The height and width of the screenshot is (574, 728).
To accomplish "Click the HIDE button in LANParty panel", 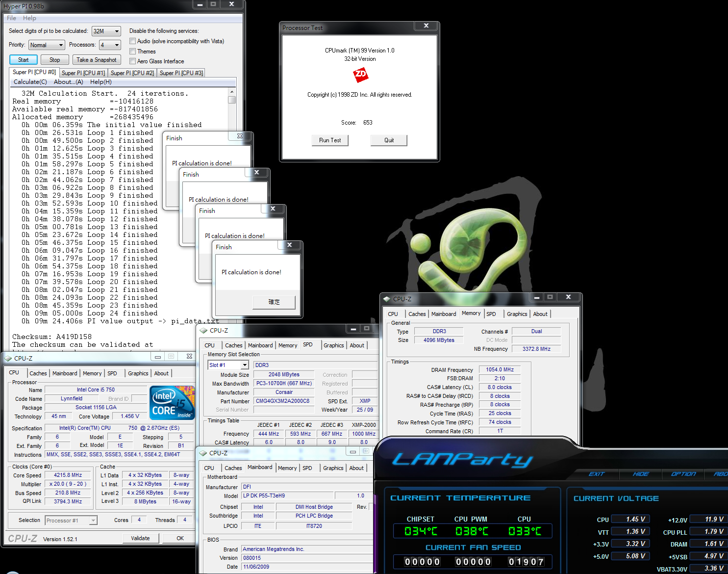I will click(x=640, y=474).
